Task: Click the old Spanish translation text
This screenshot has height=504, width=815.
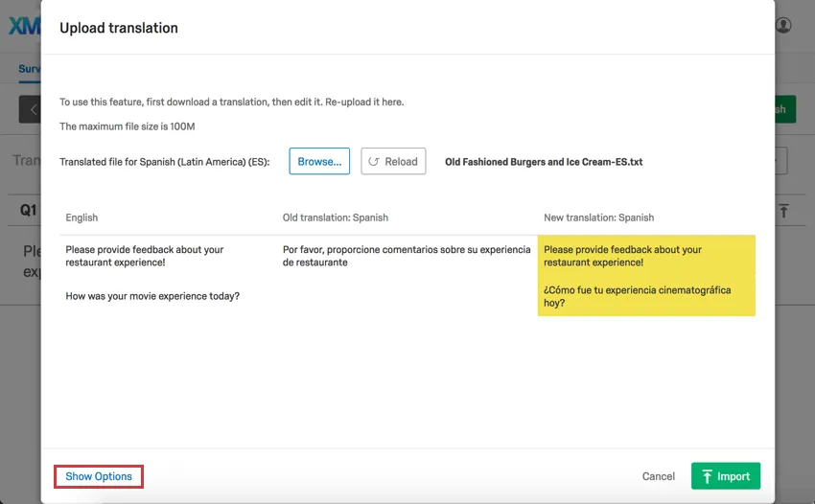Action: 406,256
